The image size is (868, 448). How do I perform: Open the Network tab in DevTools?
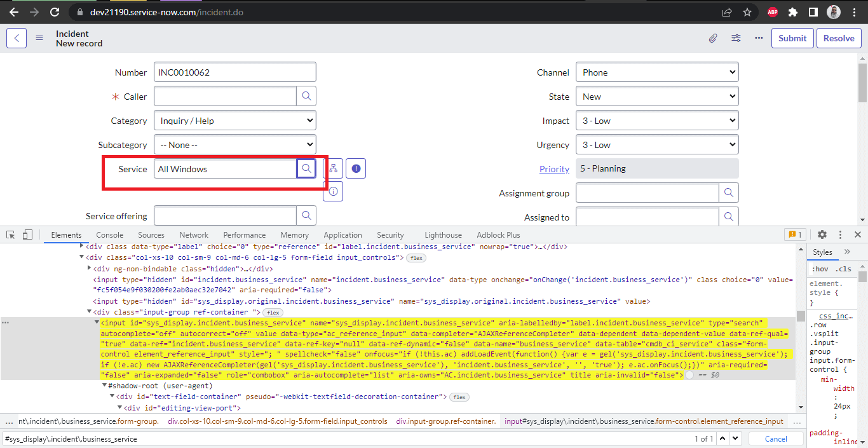194,234
